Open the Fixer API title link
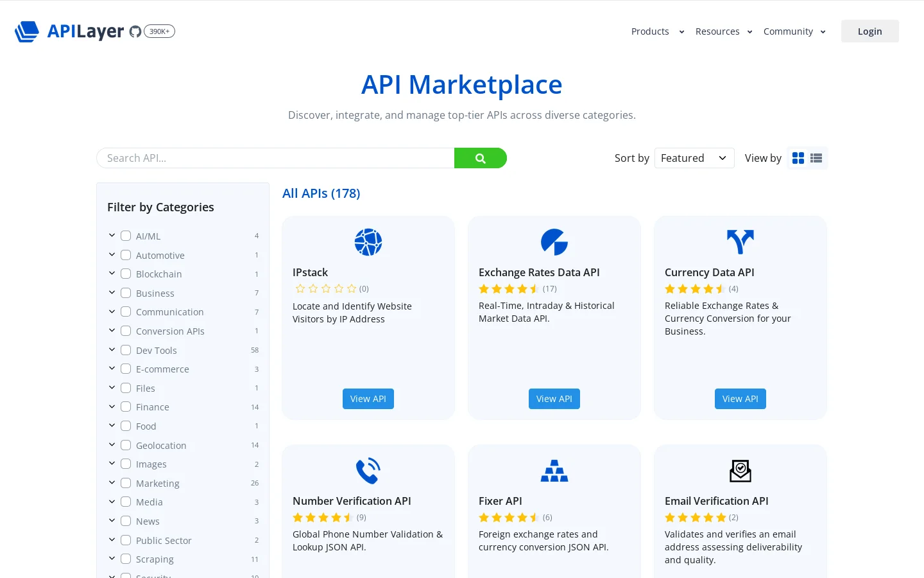The width and height of the screenshot is (924, 578). point(501,501)
